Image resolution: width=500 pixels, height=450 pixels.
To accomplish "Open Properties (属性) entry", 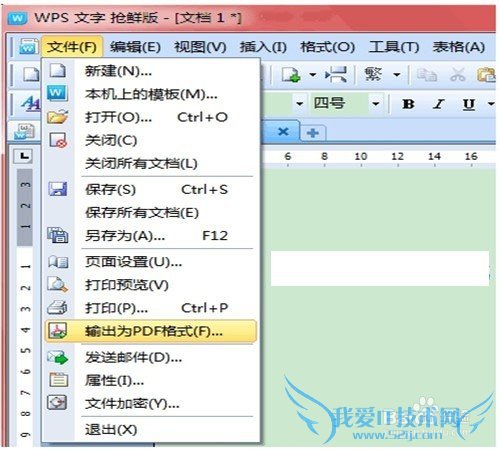I will click(151, 381).
